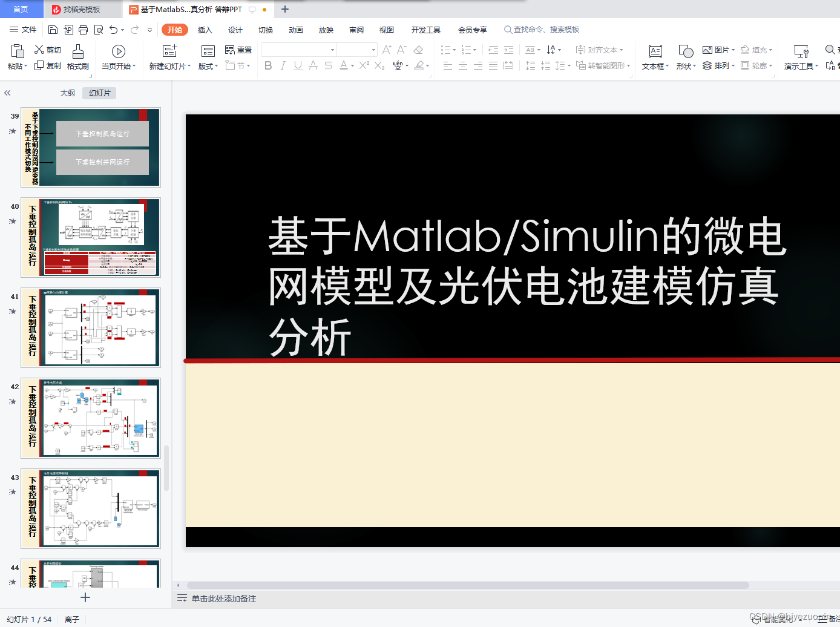Center align text
Screen dimensions: 840x627
(x=463, y=65)
